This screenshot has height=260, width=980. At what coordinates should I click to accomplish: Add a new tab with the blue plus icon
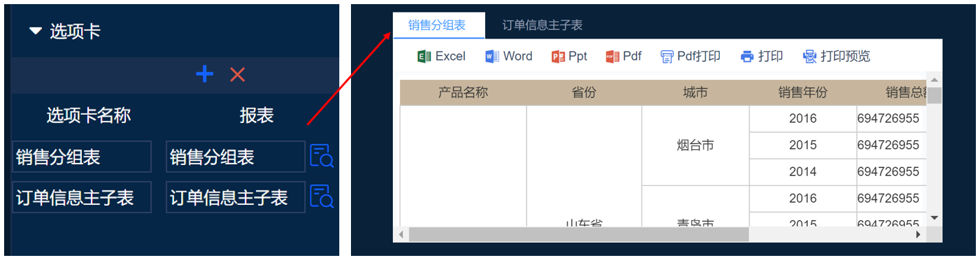(204, 74)
